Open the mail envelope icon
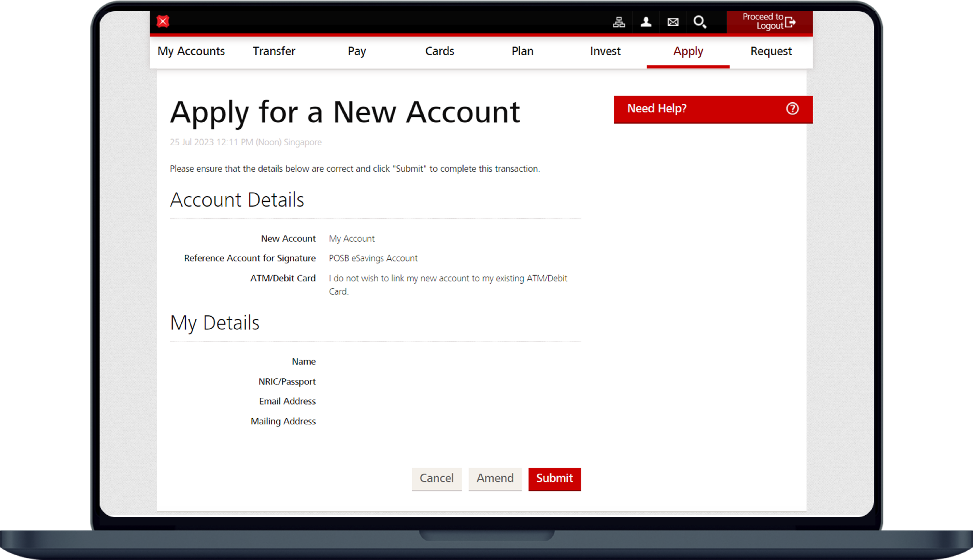 coord(673,22)
